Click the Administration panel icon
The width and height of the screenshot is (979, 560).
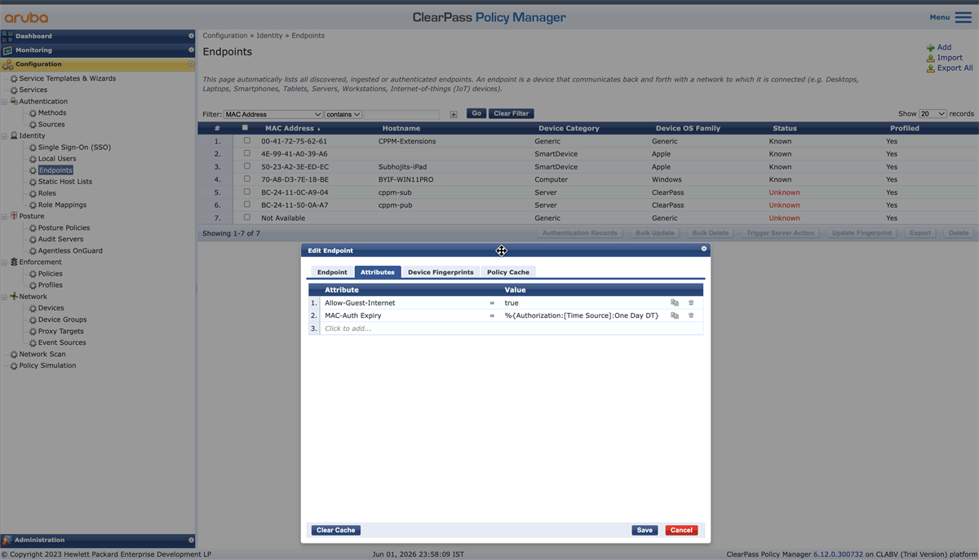tap(7, 540)
